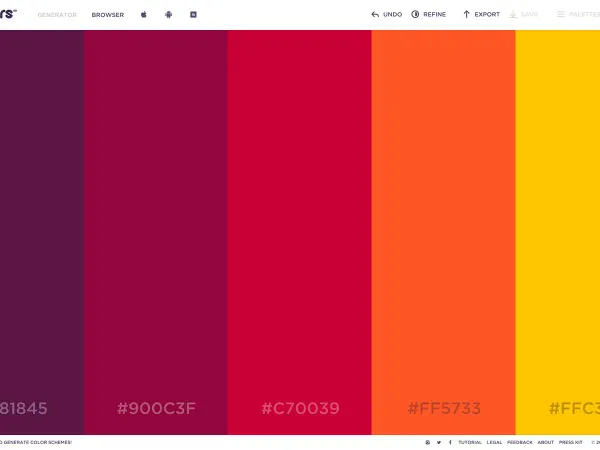Open the Twitter icon in footer
Screen dimensions: 600x450
(439, 442)
